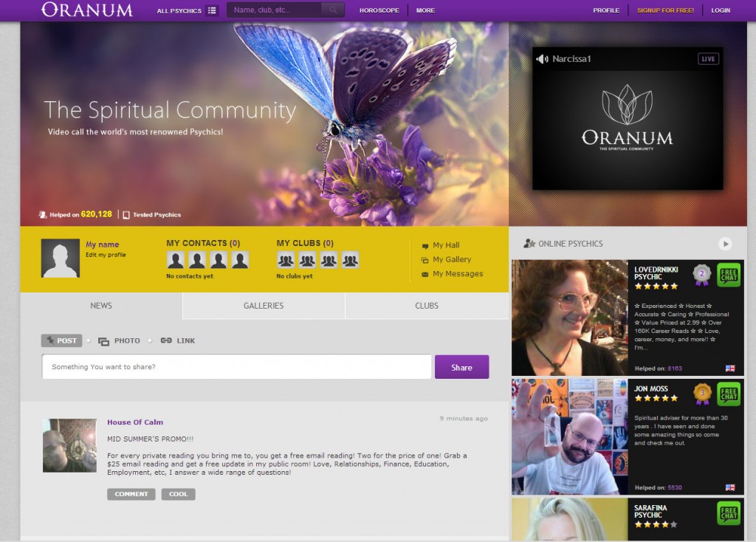This screenshot has height=542, width=756.
Task: Click Comment on House Of Calm post
Action: click(x=131, y=494)
